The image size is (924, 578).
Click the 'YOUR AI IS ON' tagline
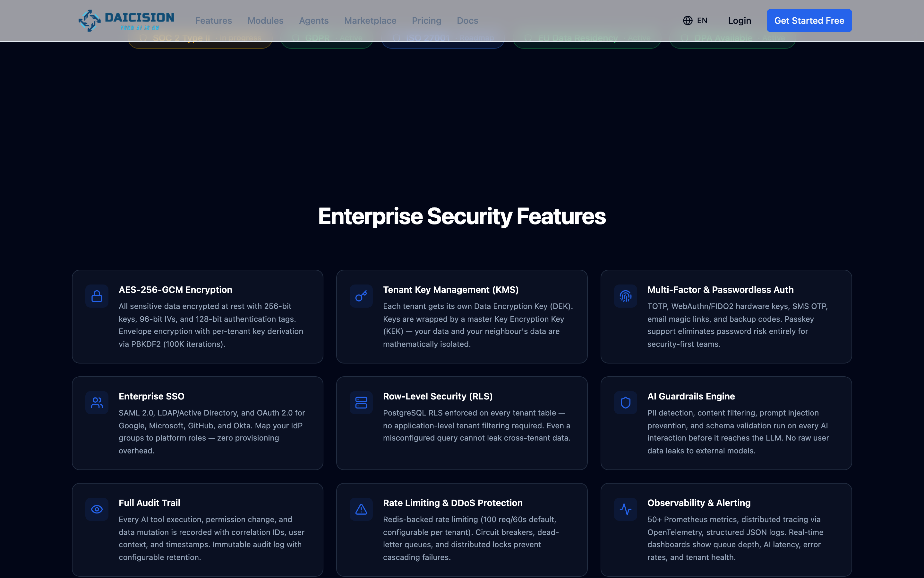(140, 28)
